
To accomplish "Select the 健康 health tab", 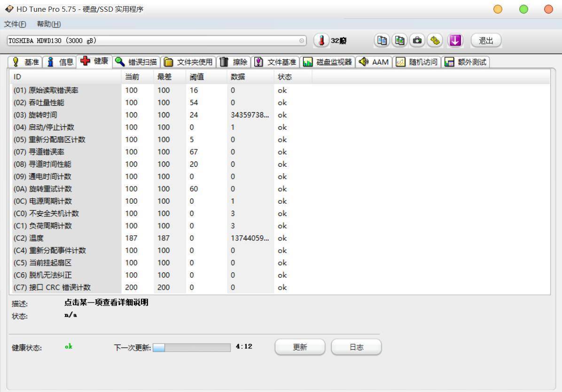I will click(94, 61).
